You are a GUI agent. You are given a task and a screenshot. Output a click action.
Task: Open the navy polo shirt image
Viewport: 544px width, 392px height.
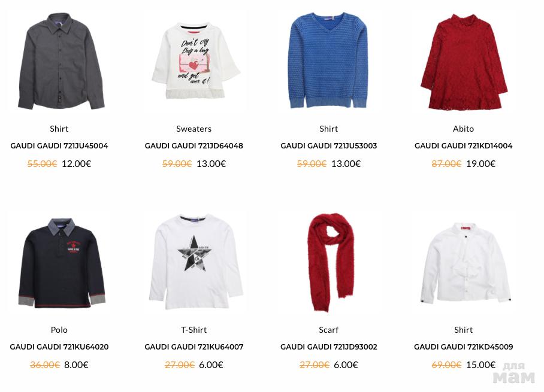[x=61, y=263]
